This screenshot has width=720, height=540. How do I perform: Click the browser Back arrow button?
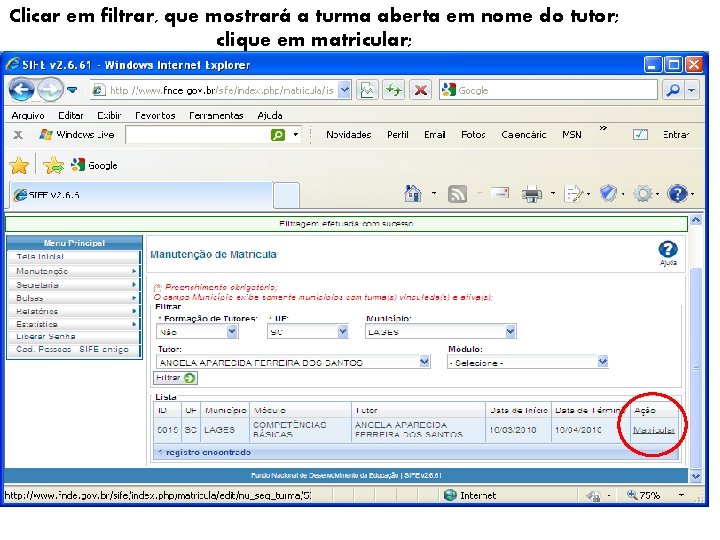[x=21, y=90]
